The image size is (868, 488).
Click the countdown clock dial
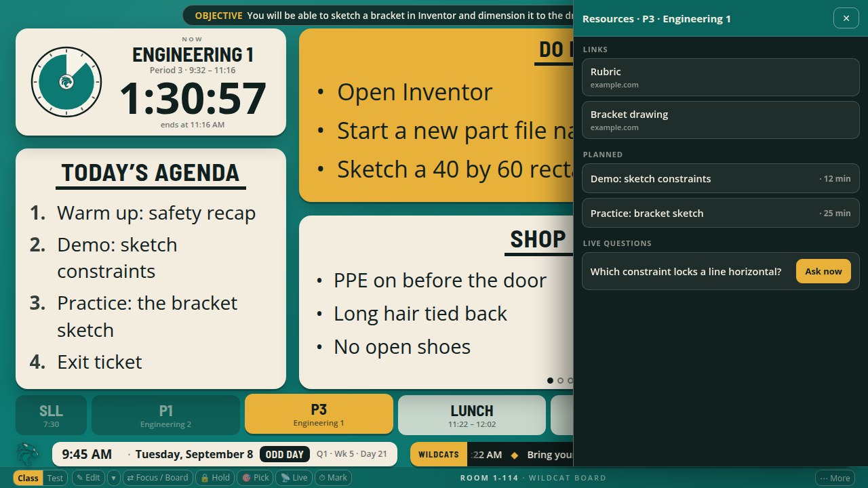[66, 81]
